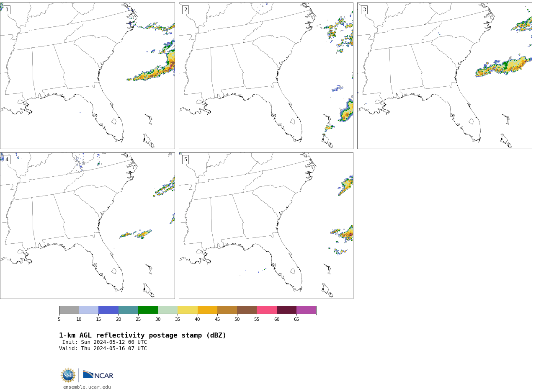The width and height of the screenshot is (536, 392).
Task: Open ensemble member 3 reflectivity map
Action: point(445,76)
